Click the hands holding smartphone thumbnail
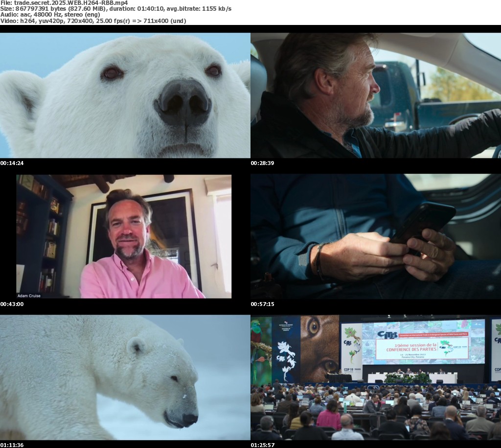Image resolution: width=501 pixels, height=448 pixels. click(x=376, y=236)
